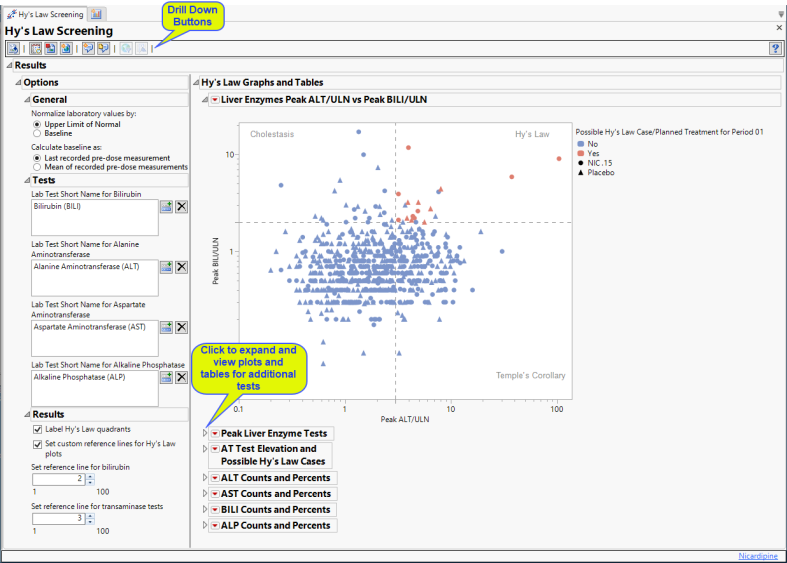Increase the transaminase reference line with up arrow
787x563 pixels.
coord(90,516)
